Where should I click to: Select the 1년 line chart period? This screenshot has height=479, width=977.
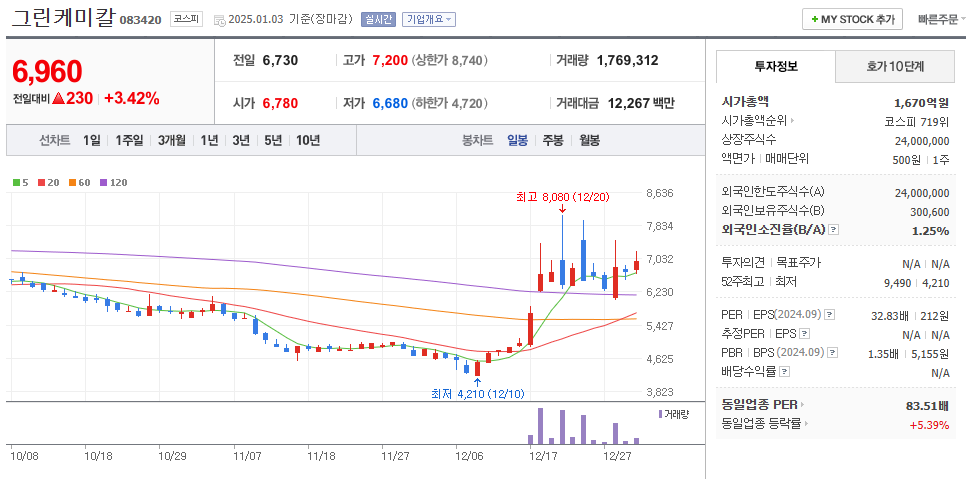pyautogui.click(x=209, y=140)
